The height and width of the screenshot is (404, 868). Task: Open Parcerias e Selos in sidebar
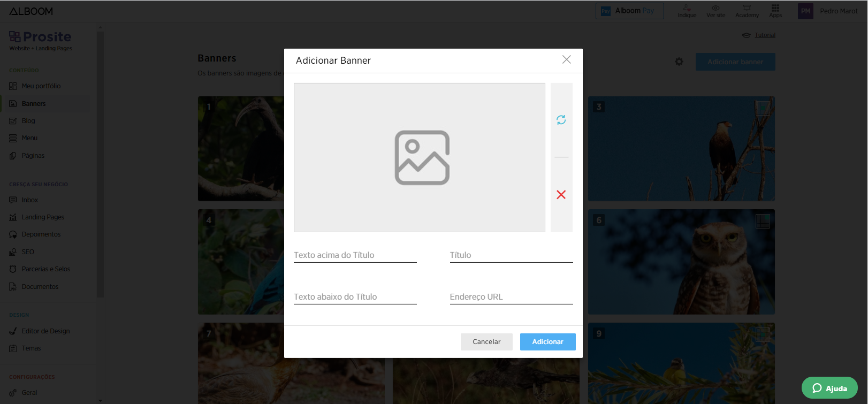point(46,269)
